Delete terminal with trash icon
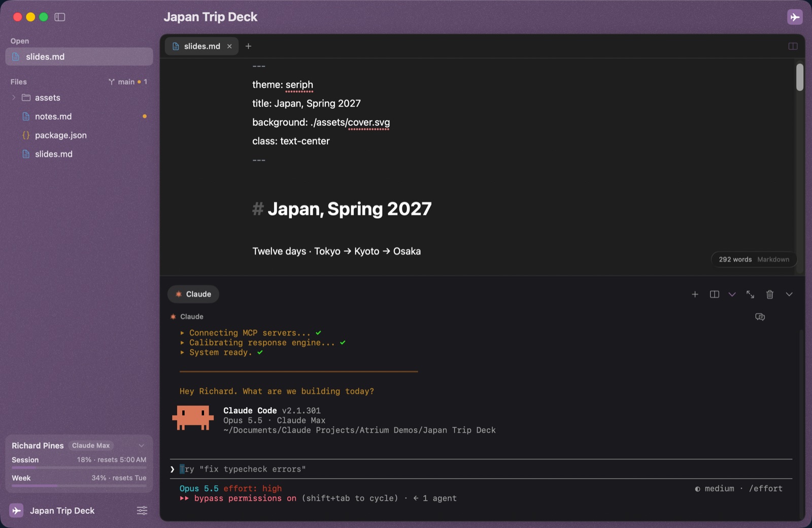 [769, 294]
